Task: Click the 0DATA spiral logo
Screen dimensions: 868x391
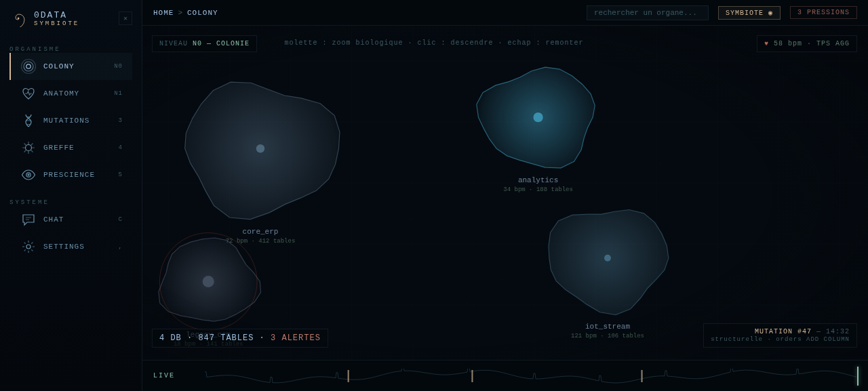Action: [x=20, y=20]
